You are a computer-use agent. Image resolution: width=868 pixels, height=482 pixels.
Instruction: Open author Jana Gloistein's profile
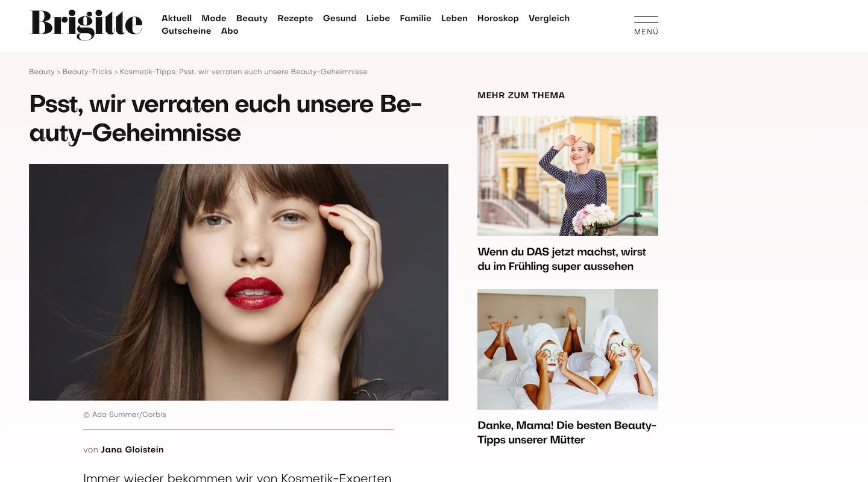pos(132,449)
